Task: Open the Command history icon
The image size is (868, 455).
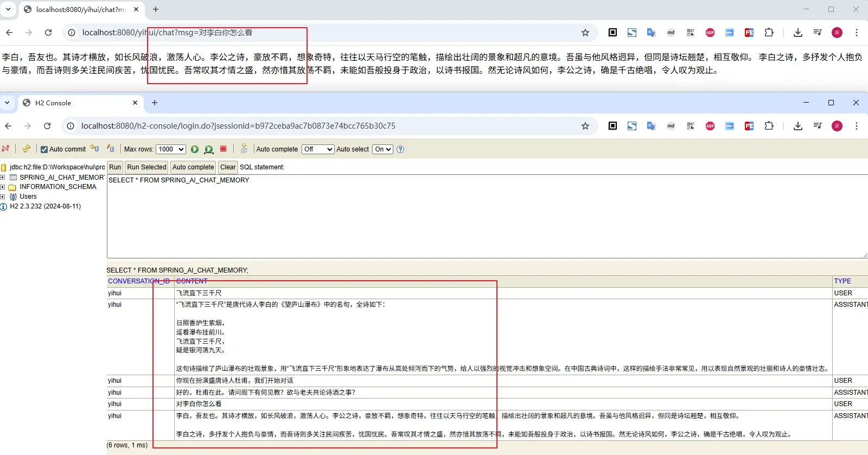Action: click(x=244, y=149)
